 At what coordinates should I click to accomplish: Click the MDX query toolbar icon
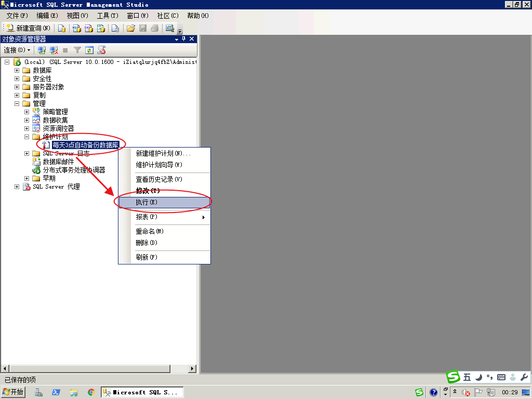[x=77, y=28]
